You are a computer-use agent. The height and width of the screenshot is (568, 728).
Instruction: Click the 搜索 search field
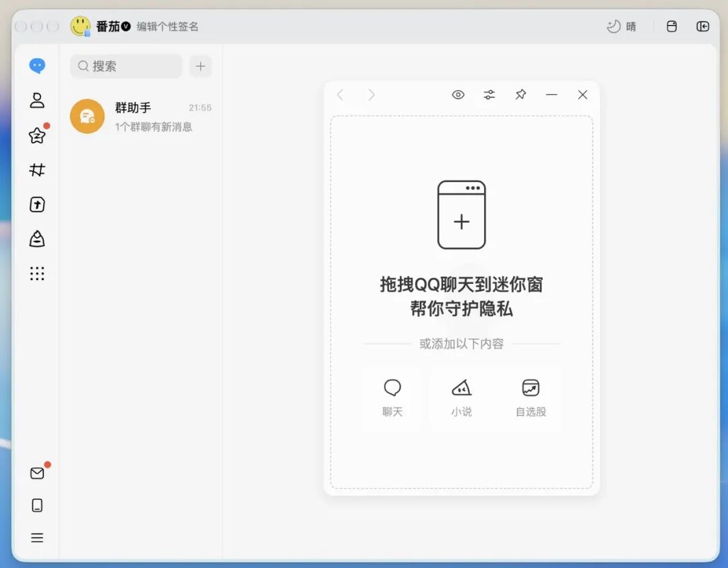pos(126,66)
